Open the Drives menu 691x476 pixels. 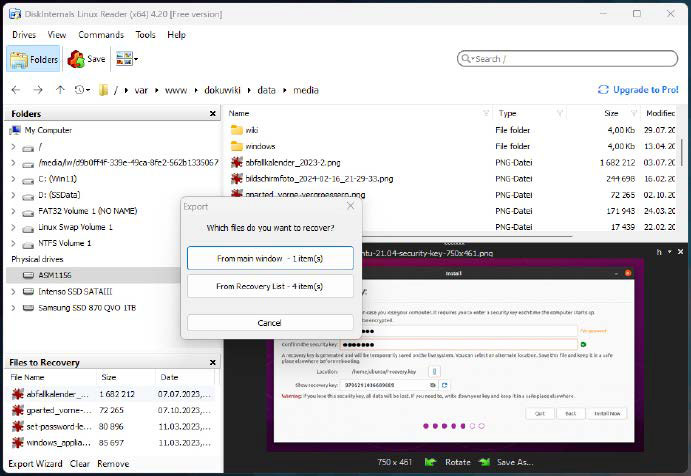24,35
